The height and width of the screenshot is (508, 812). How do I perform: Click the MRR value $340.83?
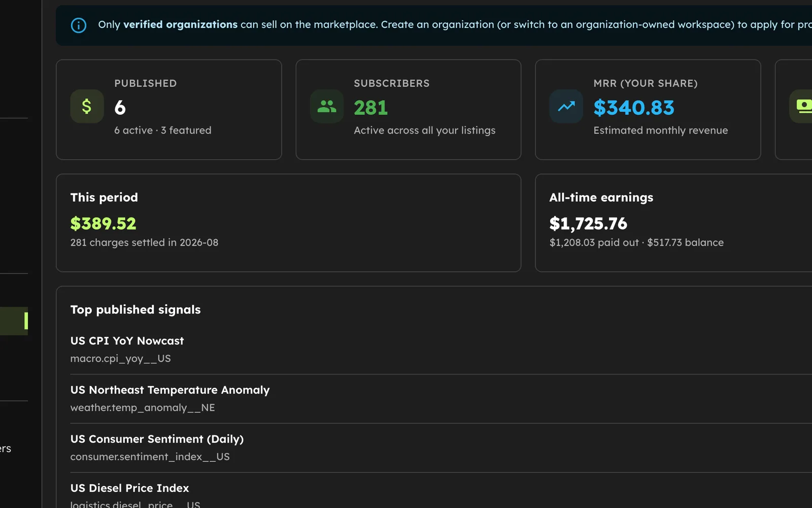tap(633, 108)
